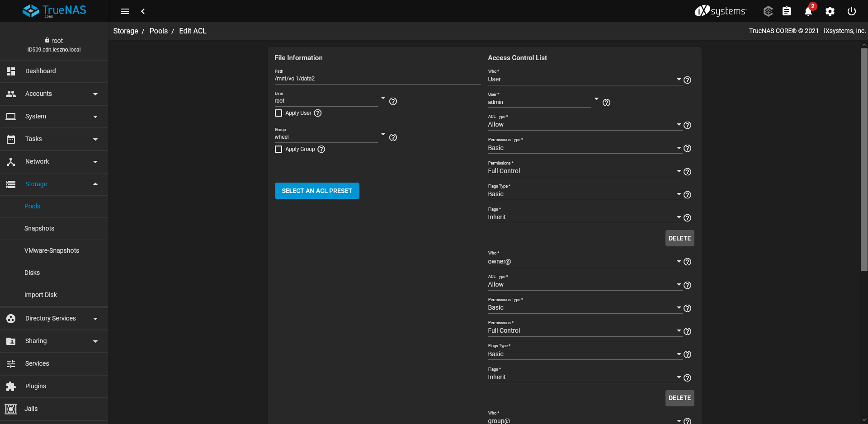Open the alerts notification bell
This screenshot has width=868, height=424.
point(808,11)
